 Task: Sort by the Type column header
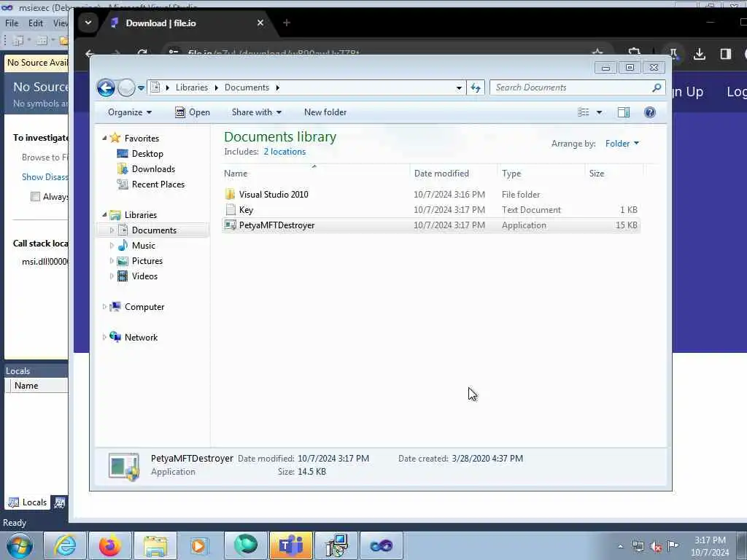pyautogui.click(x=541, y=174)
